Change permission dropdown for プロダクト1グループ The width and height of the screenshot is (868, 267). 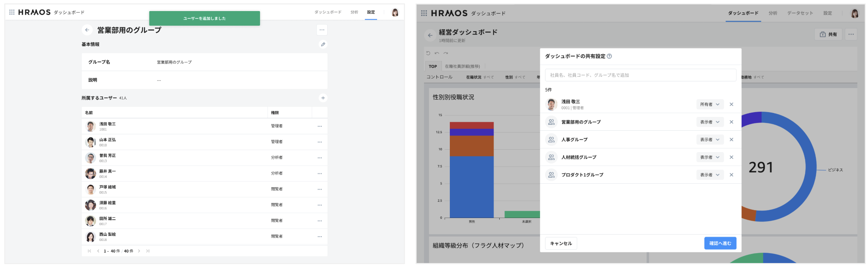[709, 175]
